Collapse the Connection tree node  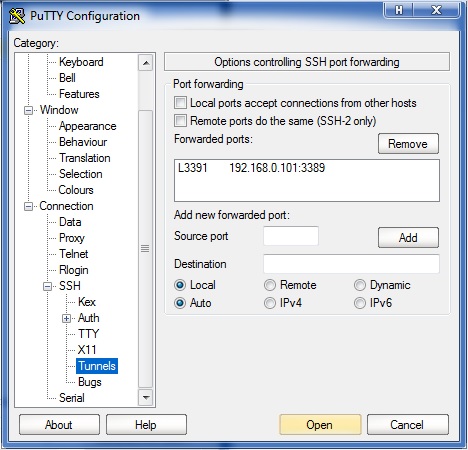click(x=29, y=206)
